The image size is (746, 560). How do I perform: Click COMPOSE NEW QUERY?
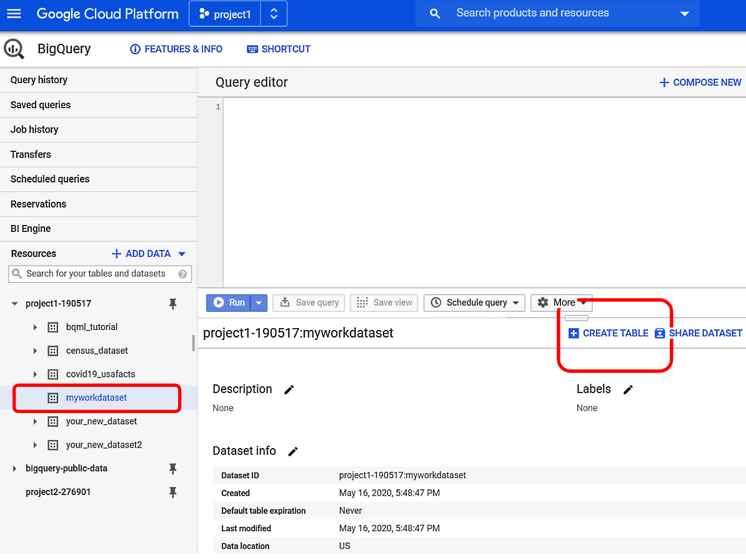tap(700, 82)
